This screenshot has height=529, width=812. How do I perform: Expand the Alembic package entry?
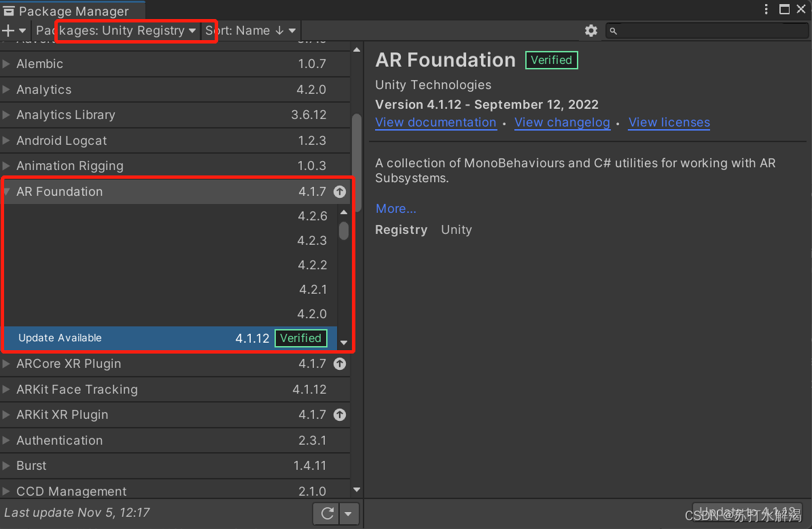coord(6,64)
